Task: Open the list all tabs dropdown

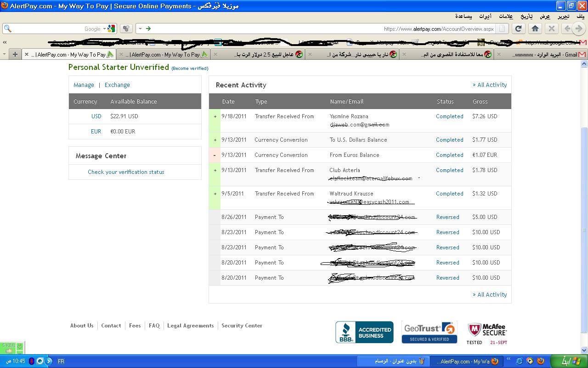Action: [x=5, y=54]
